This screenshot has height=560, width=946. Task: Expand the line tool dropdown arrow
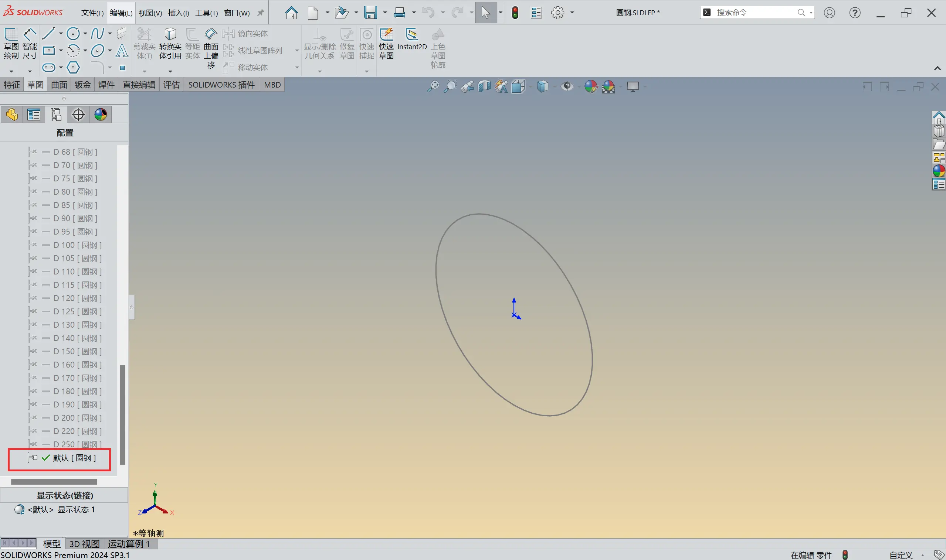point(60,34)
